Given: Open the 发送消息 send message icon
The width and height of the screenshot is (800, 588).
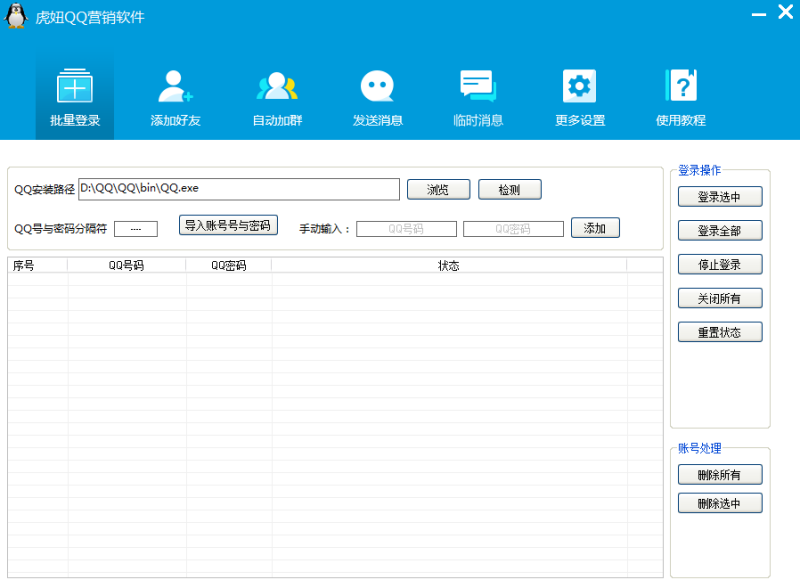Looking at the screenshot, I should coord(377,88).
